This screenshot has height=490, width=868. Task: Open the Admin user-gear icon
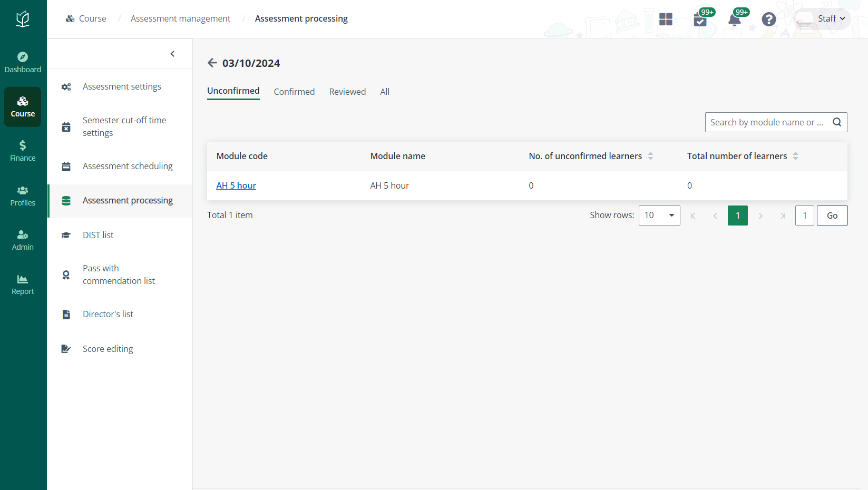click(x=23, y=234)
